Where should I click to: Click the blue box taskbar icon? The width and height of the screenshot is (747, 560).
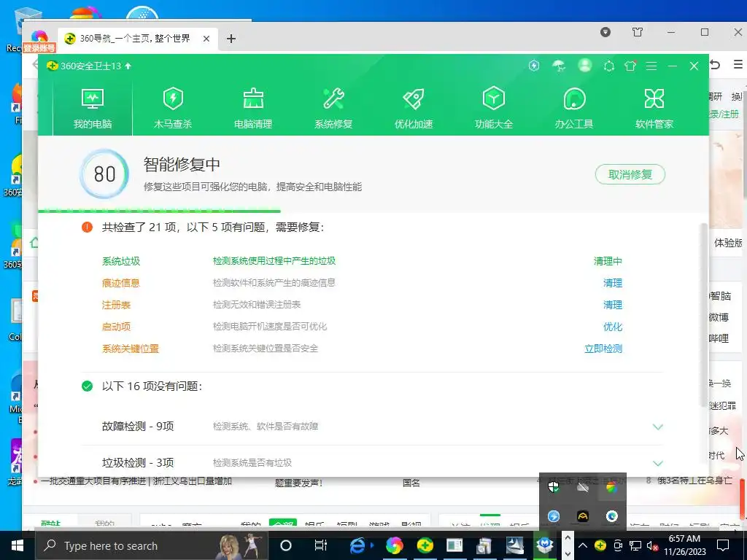coord(544,545)
